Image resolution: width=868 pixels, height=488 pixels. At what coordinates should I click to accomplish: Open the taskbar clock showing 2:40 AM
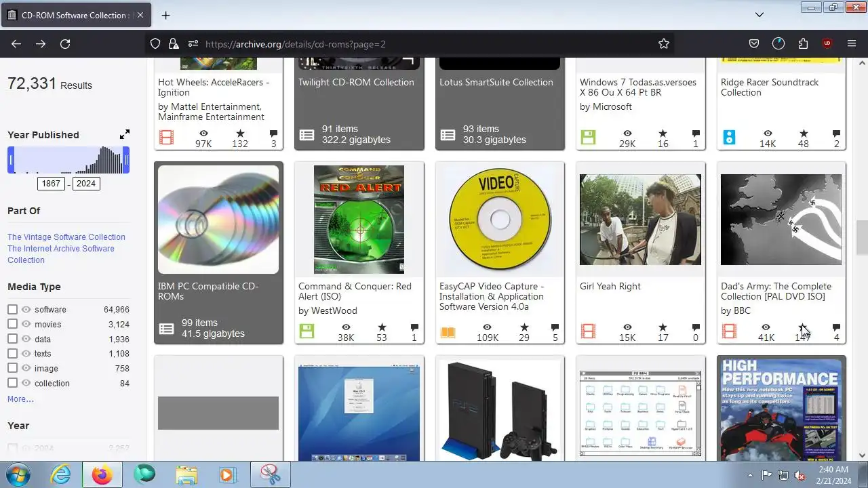click(x=833, y=474)
